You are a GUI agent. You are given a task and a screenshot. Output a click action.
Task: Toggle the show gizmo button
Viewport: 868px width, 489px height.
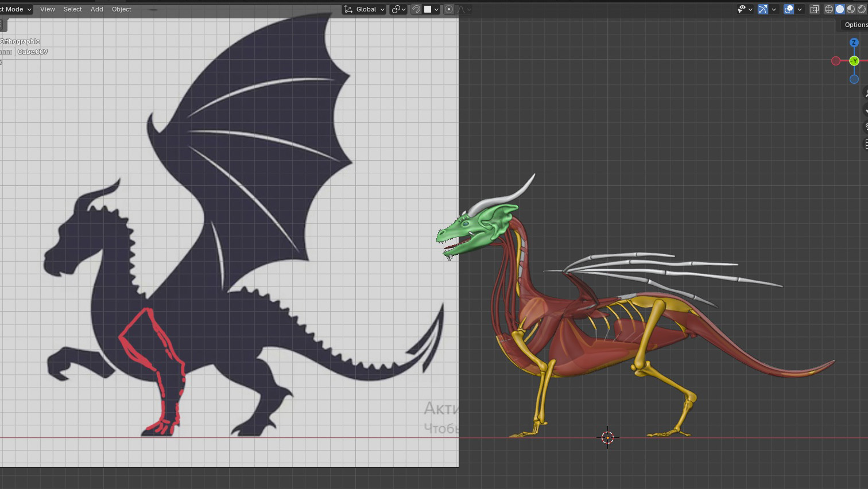click(763, 9)
